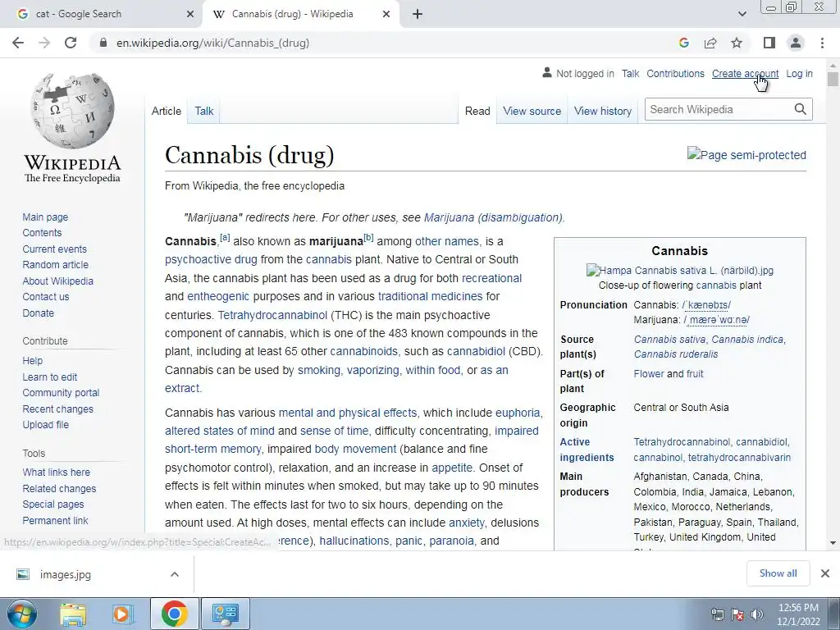
Task: Follow the Tetrahydrocannabinol link in the paragraph
Action: (272, 315)
